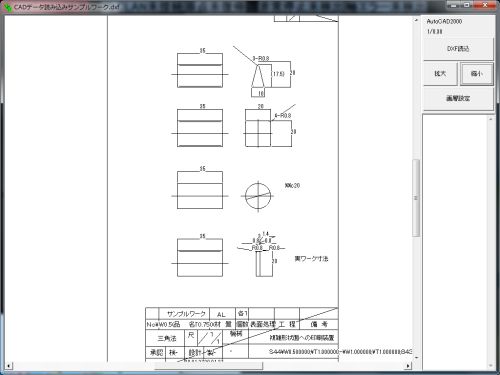This screenshot has height=375, width=500.
Task: Zoom in with the 拡大 button
Action: [440, 74]
